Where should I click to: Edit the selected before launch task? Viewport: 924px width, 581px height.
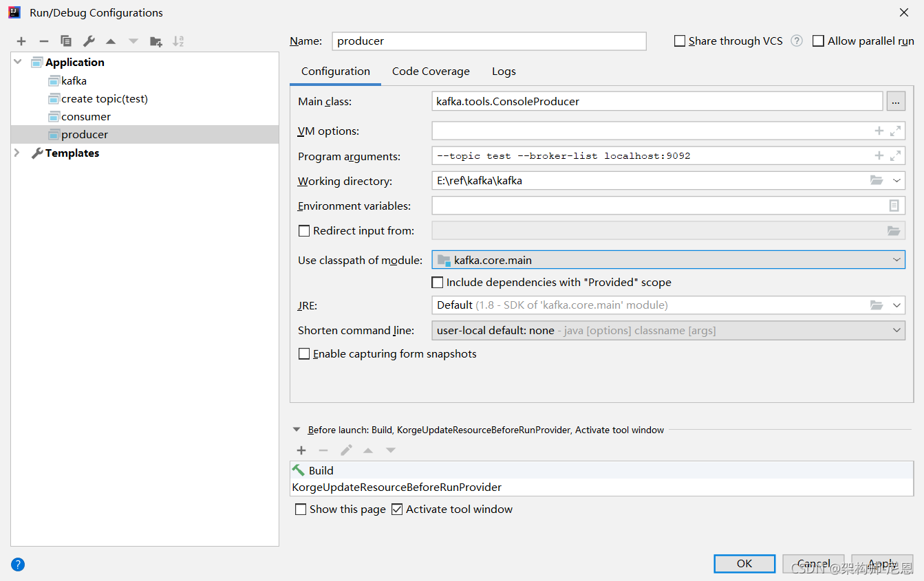point(346,450)
